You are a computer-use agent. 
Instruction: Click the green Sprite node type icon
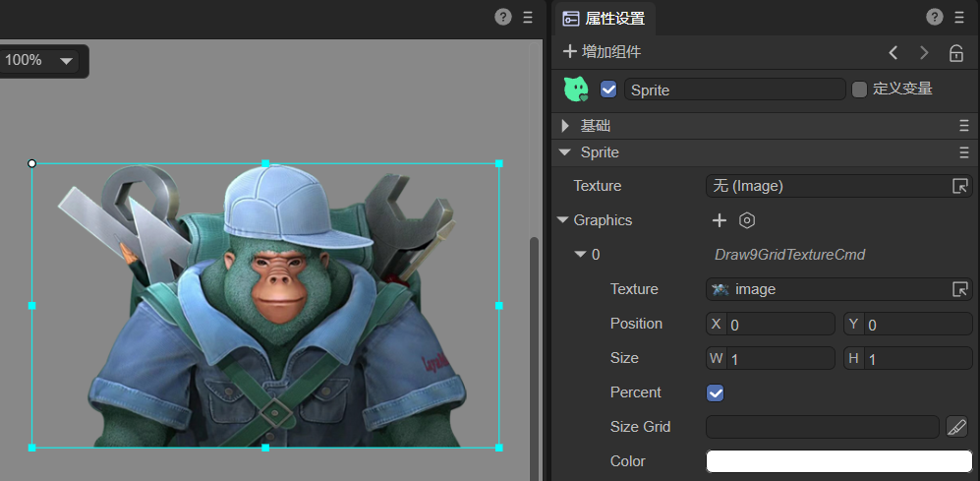coord(576,90)
